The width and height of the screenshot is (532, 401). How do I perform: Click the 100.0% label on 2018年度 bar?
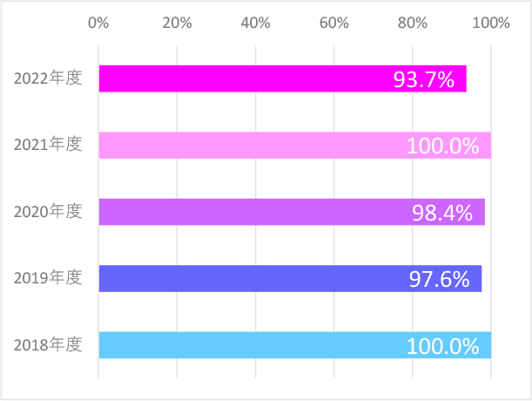point(443,346)
